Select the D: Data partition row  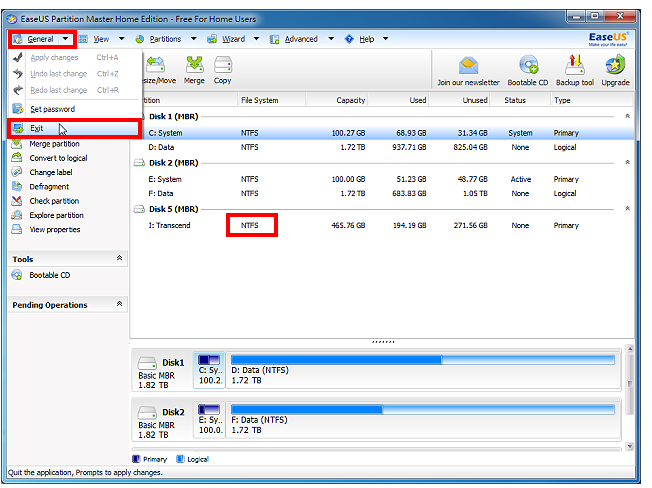coord(383,147)
